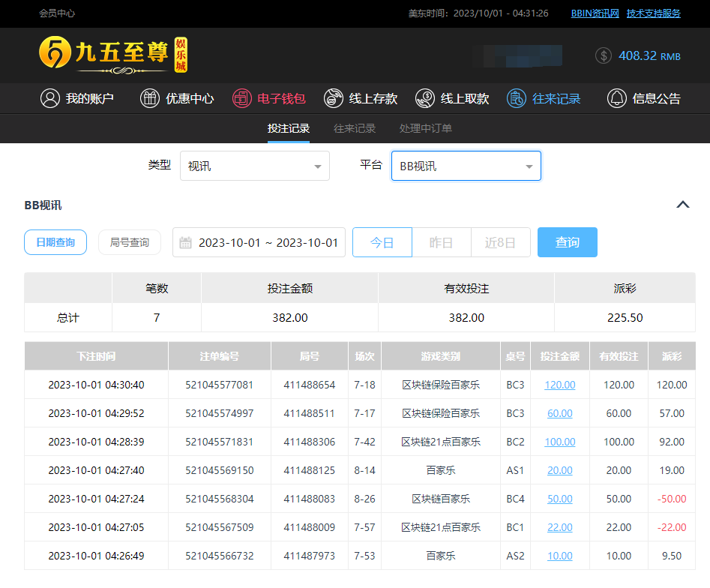
Task: Open 信息公告 bell icon
Action: [617, 98]
